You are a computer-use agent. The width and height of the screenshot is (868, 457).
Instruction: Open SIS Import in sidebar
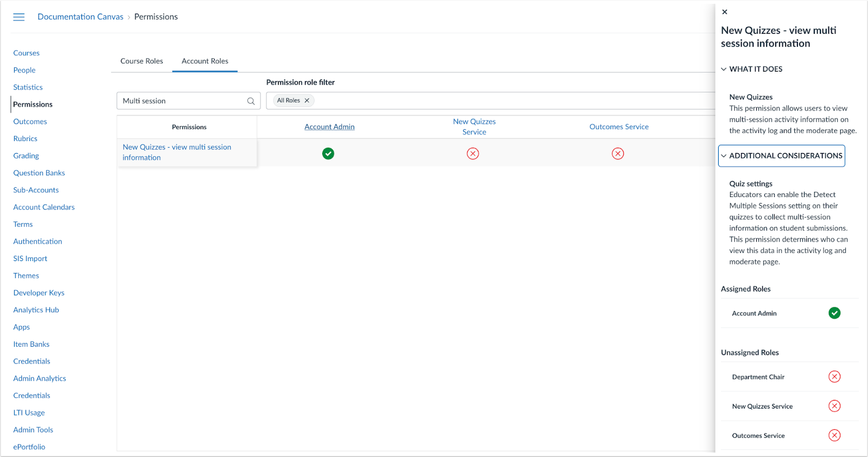tap(30, 258)
